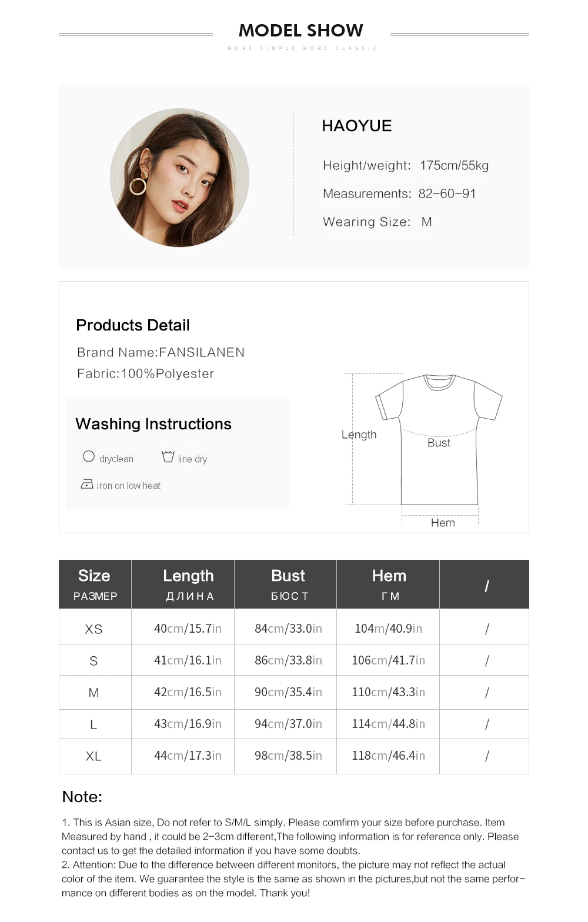The height and width of the screenshot is (922, 588).
Task: Click the Length label beside the shirt diagram
Action: tap(359, 435)
